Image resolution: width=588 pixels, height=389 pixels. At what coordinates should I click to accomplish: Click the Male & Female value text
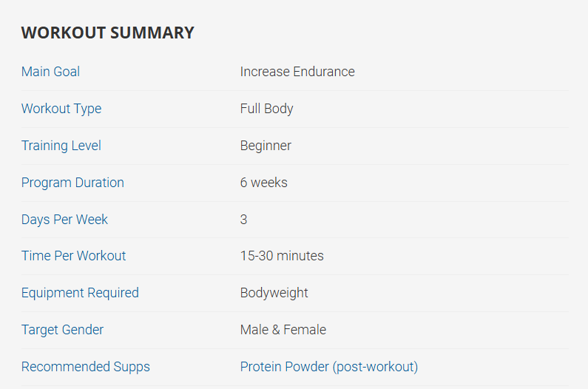pos(283,330)
